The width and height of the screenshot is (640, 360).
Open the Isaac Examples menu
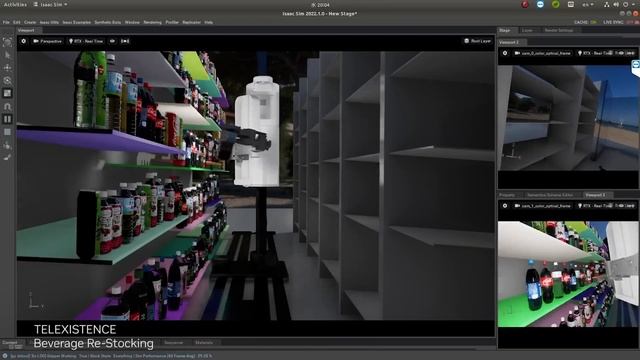(x=76, y=22)
